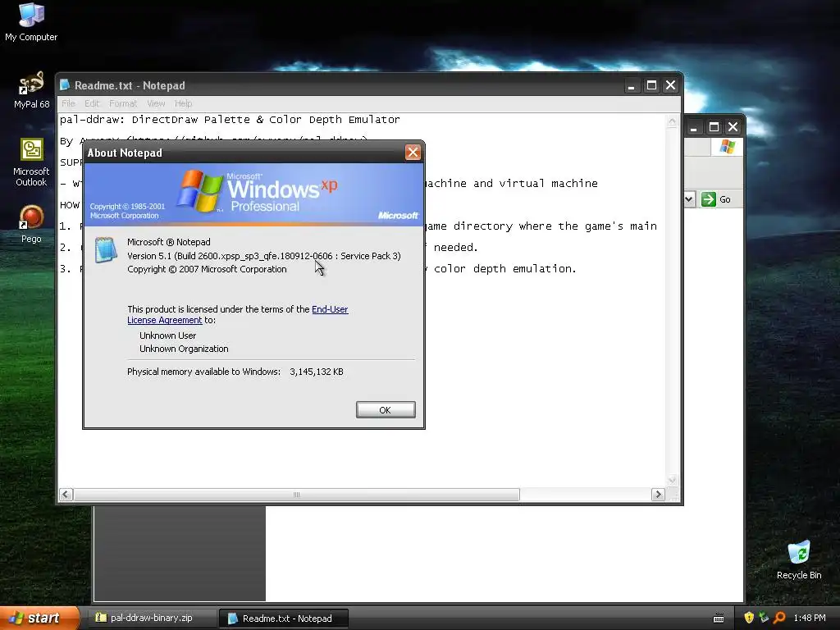The image size is (840, 630).
Task: Open My Computer desktop icon
Action: (31, 21)
